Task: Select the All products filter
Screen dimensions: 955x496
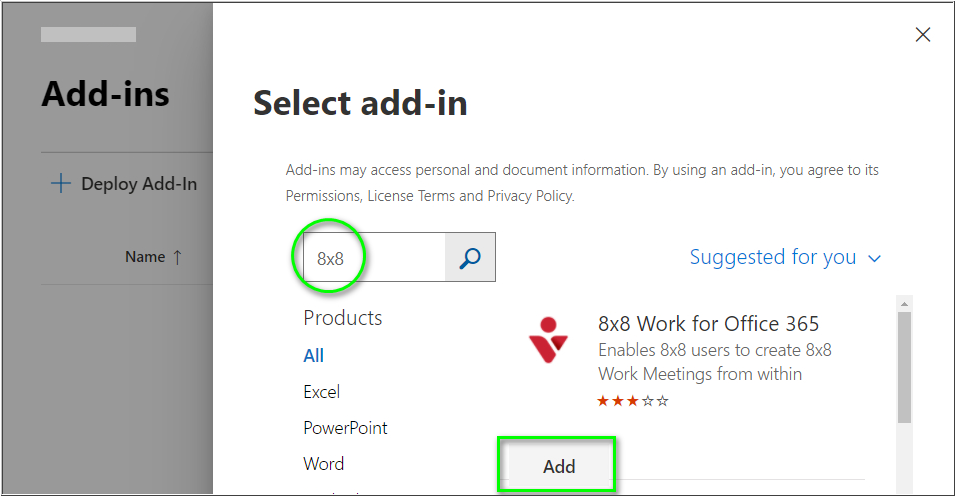Action: 314,355
